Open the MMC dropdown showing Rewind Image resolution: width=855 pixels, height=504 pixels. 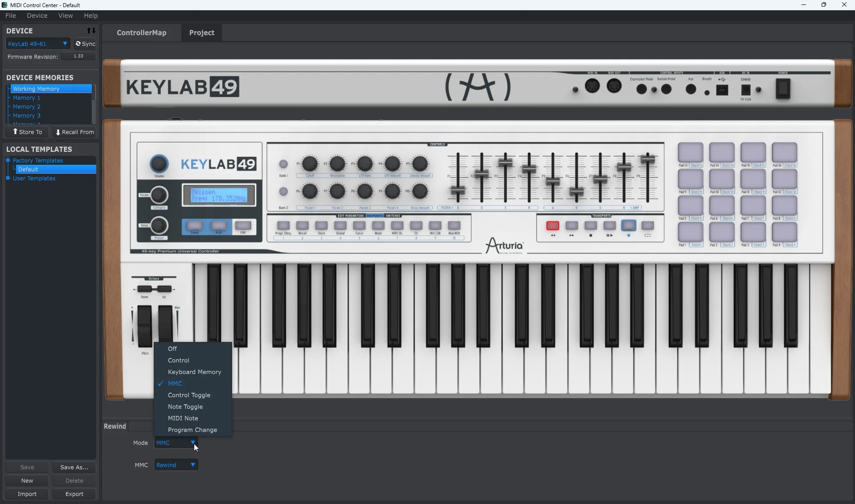click(176, 465)
